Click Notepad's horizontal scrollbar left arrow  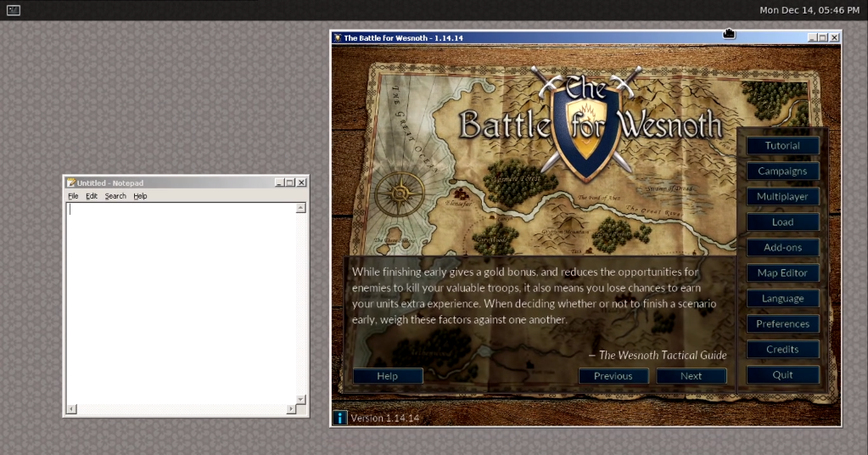[71, 409]
